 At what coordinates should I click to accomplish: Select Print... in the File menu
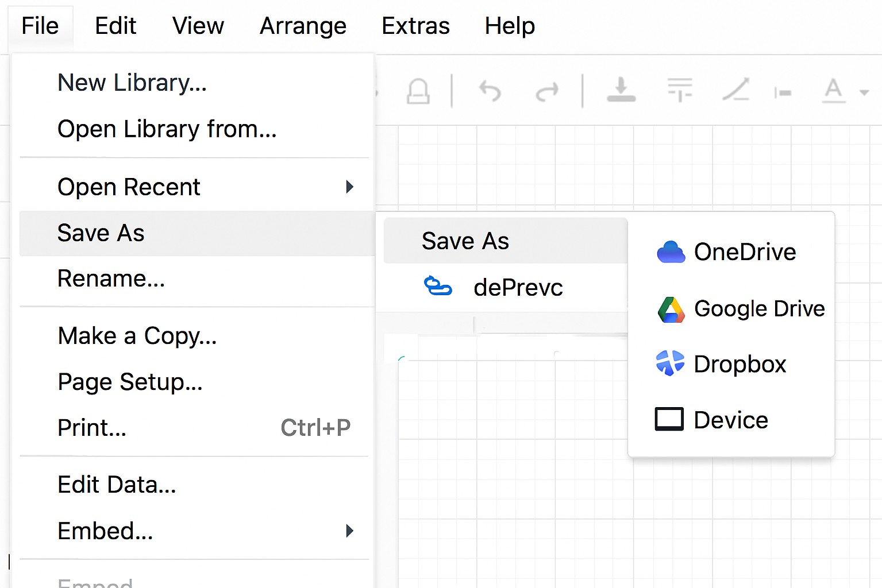[92, 428]
